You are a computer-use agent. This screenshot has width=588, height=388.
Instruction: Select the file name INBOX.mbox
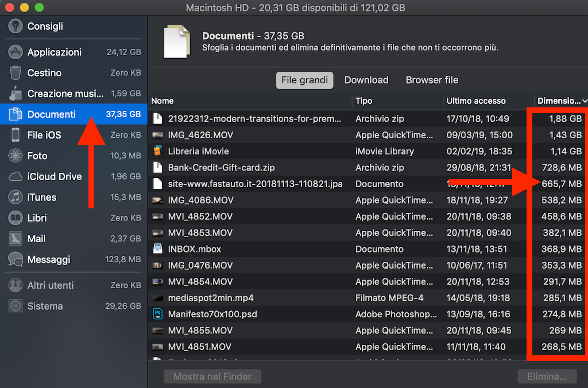195,249
